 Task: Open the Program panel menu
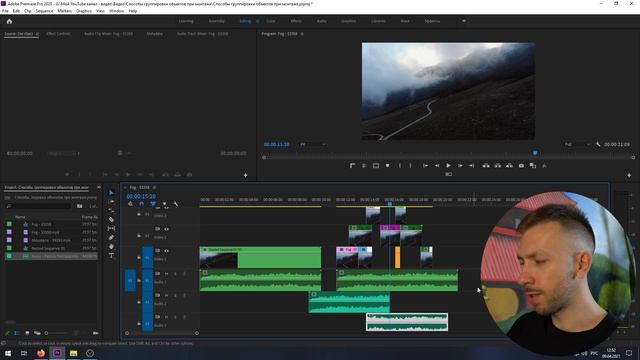(x=302, y=34)
